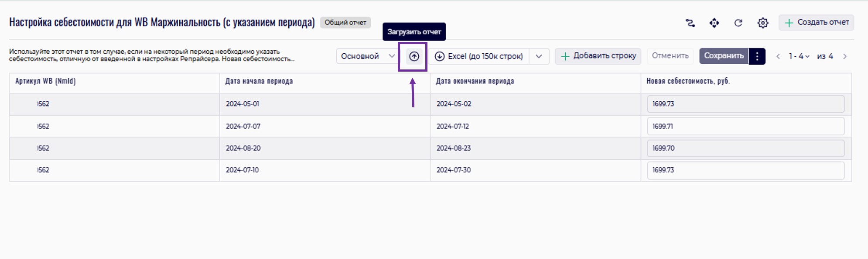Click the four-arrow move icon
The height and width of the screenshot is (259, 868).
714,23
